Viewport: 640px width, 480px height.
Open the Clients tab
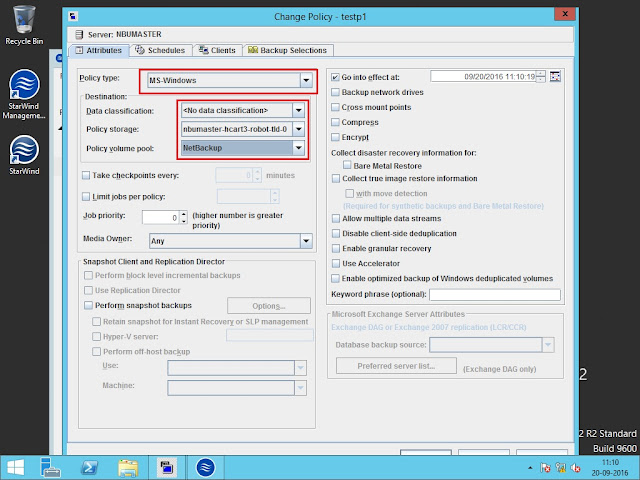pos(218,50)
